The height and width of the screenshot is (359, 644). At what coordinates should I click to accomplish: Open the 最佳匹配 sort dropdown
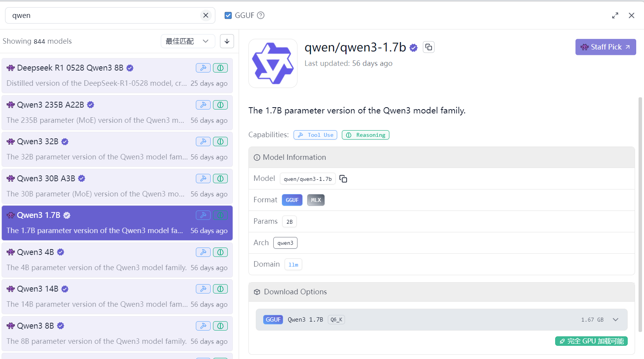[188, 41]
